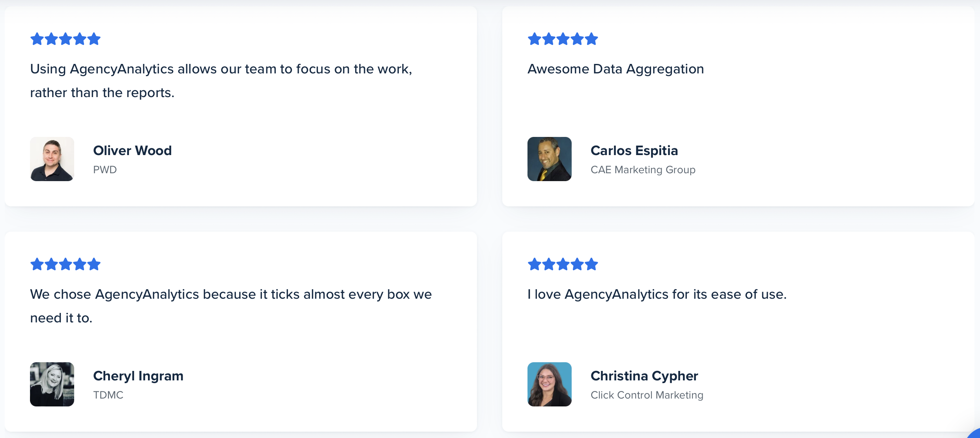Click the star rating on Cheryl Ingram's review
Viewport: 980px width, 438px height.
[x=65, y=264]
